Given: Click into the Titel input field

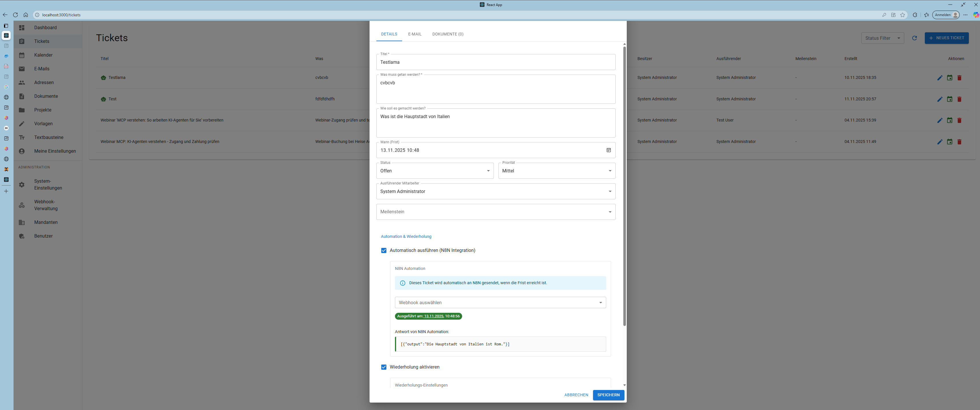Looking at the screenshot, I should (495, 62).
